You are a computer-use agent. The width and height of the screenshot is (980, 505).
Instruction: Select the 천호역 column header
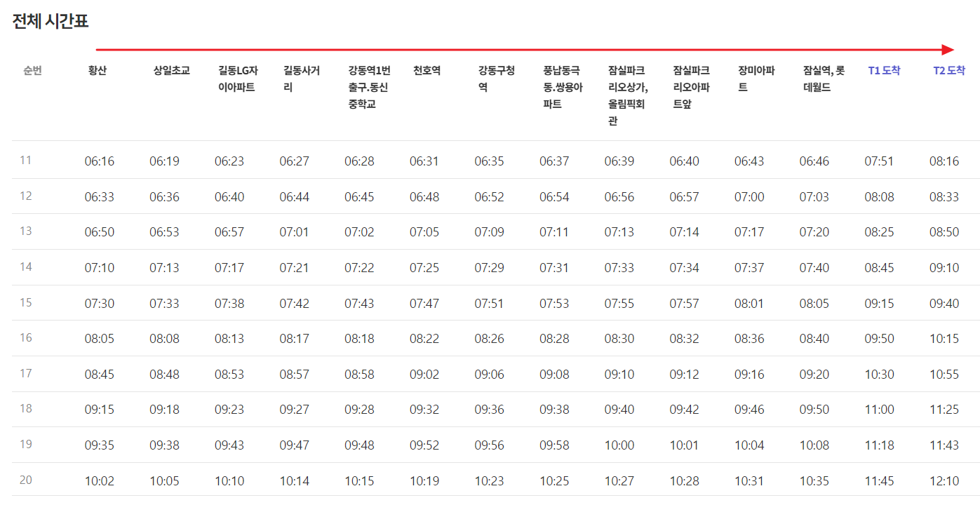coord(427,70)
